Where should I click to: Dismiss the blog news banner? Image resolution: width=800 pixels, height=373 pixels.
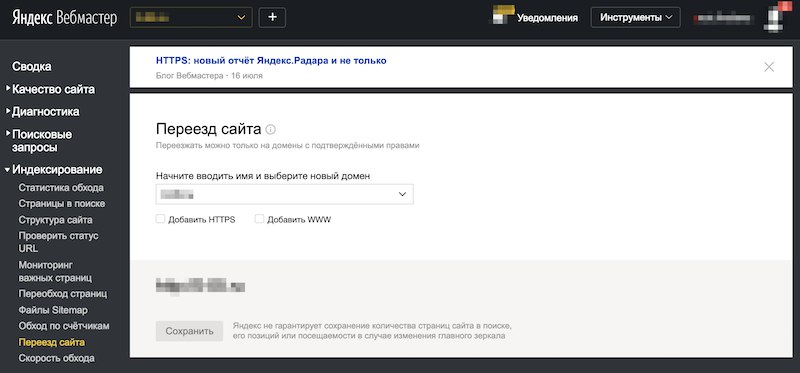click(769, 67)
